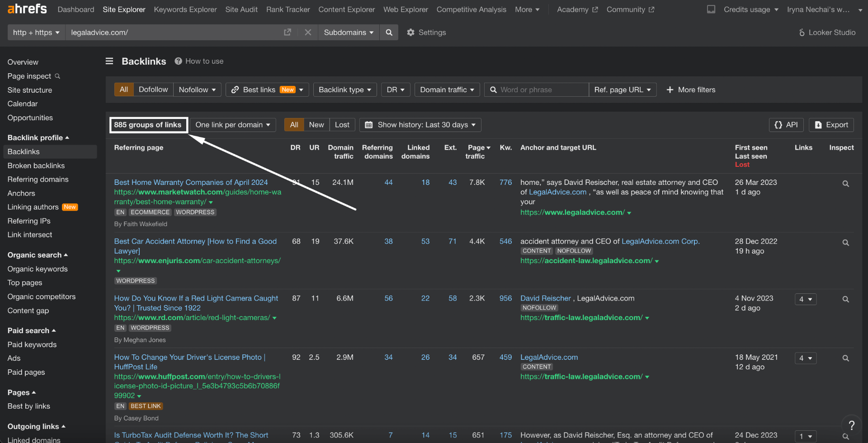The height and width of the screenshot is (443, 868).
Task: Toggle the sidebar hamburger menu icon
Action: 109,61
